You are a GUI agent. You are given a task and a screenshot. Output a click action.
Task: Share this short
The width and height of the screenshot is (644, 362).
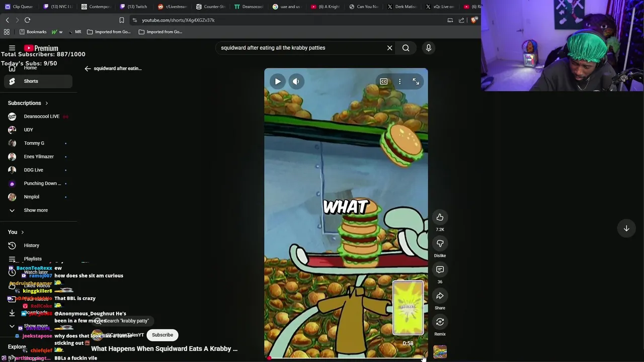[440, 296]
